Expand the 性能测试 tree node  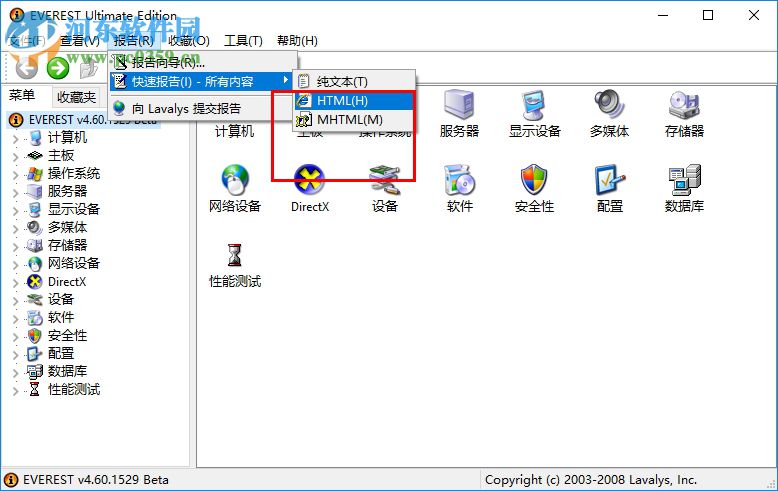coord(15,391)
